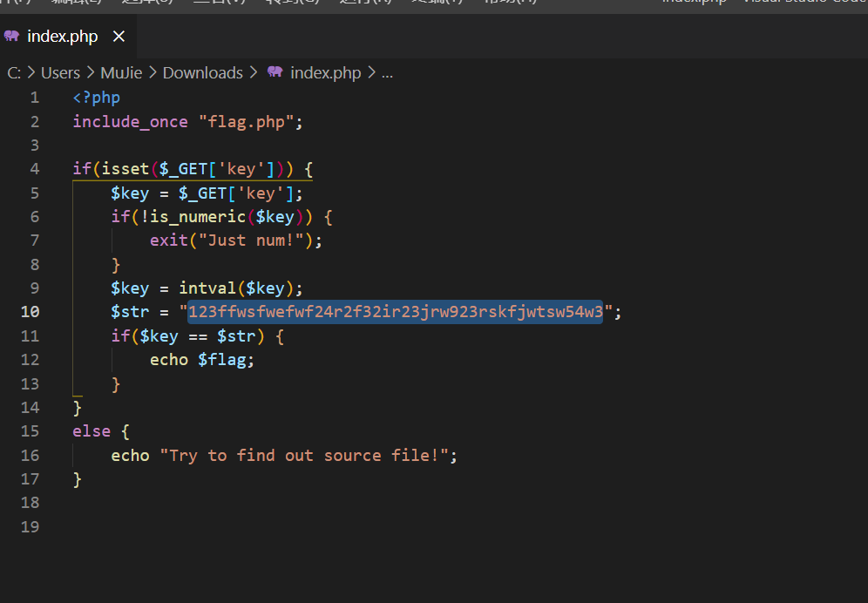The width and height of the screenshot is (868, 603).
Task: Click index.php in the breadcrumb path
Action: tap(325, 73)
